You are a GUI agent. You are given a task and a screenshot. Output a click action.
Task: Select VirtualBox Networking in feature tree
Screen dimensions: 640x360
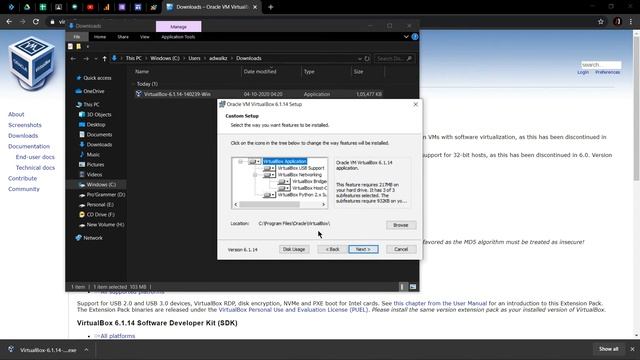[x=300, y=175]
